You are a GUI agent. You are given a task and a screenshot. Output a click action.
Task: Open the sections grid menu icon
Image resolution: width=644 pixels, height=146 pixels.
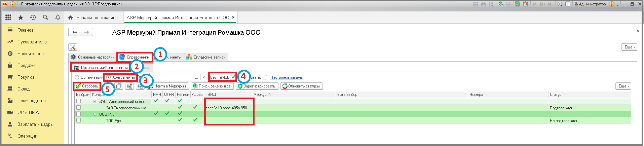8,17
